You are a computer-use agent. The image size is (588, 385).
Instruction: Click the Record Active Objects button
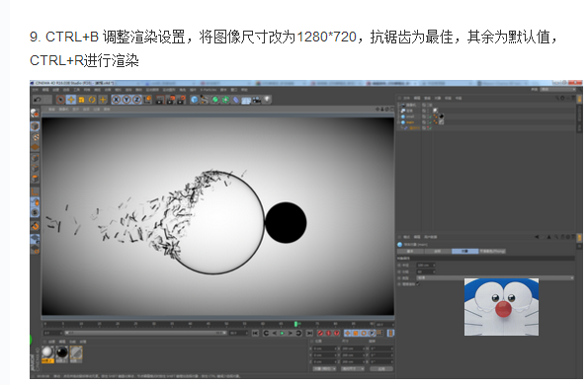pos(320,333)
